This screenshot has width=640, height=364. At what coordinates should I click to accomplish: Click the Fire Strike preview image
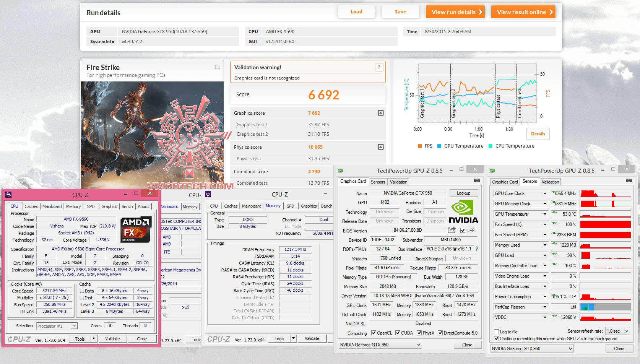(x=152, y=135)
